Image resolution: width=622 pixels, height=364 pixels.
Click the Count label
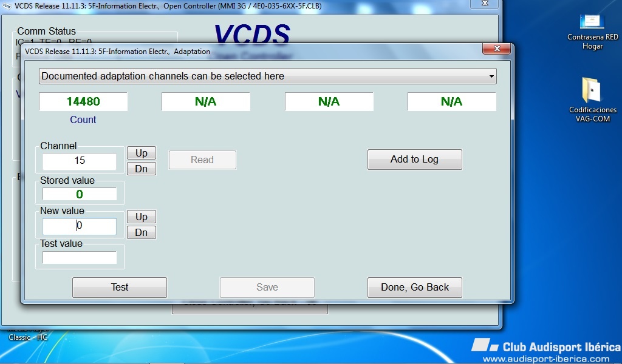[83, 120]
